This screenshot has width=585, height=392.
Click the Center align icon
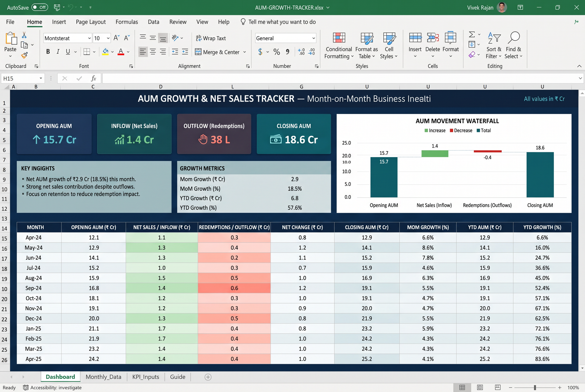pyautogui.click(x=153, y=52)
